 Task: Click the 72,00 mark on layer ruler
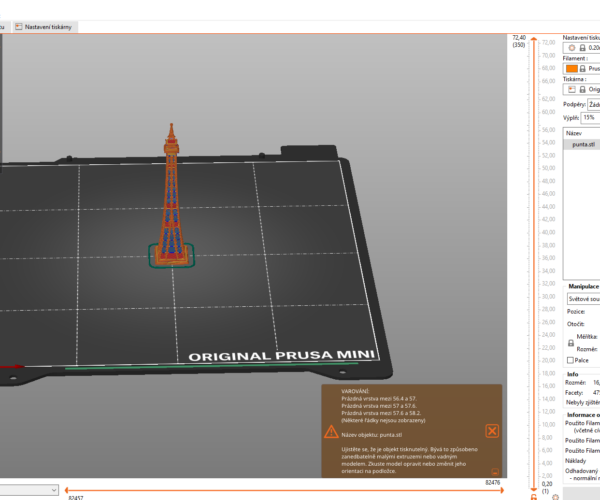coord(548,42)
